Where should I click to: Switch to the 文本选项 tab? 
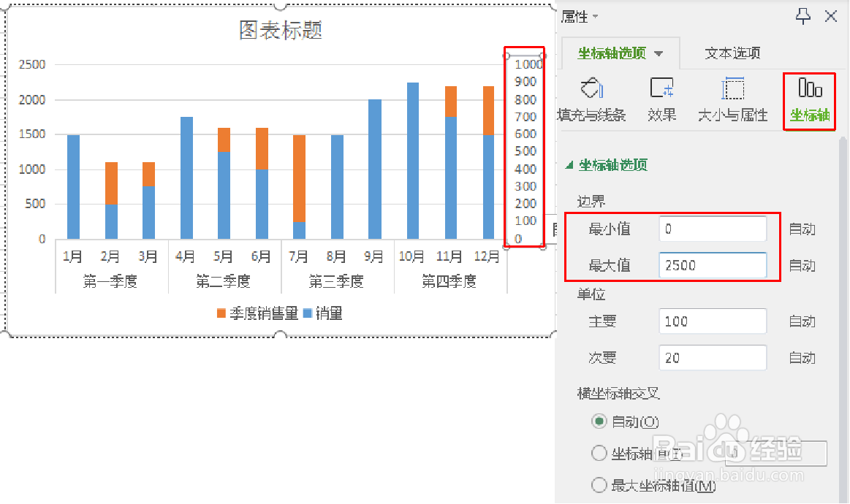click(x=732, y=53)
